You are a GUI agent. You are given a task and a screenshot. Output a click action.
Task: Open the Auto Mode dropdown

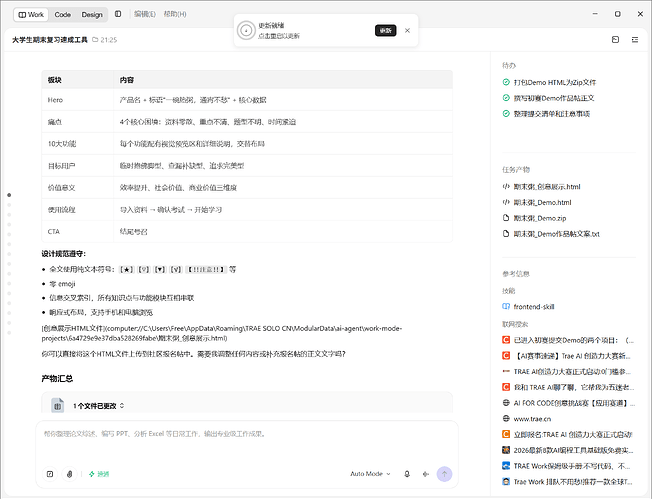(370, 474)
